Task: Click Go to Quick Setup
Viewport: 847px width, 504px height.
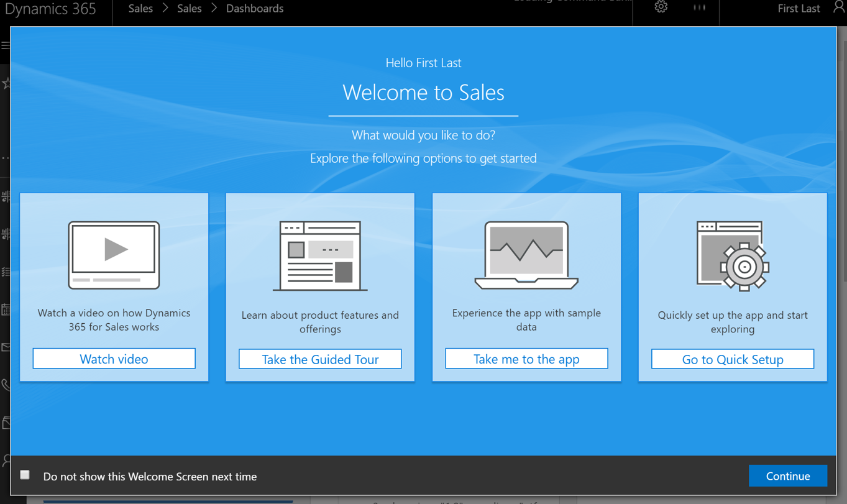Action: [x=733, y=359]
